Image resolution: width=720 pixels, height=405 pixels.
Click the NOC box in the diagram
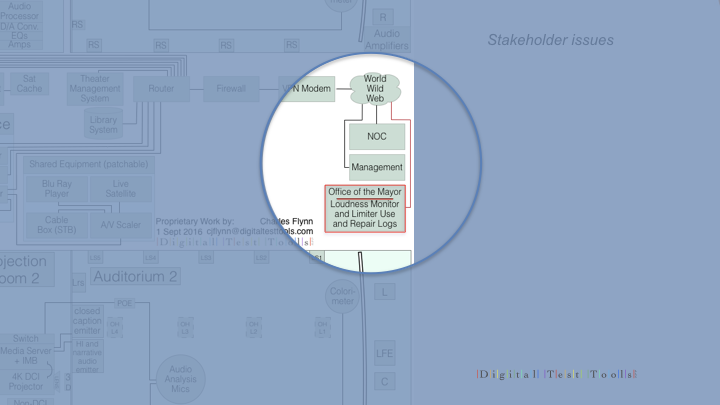377,136
